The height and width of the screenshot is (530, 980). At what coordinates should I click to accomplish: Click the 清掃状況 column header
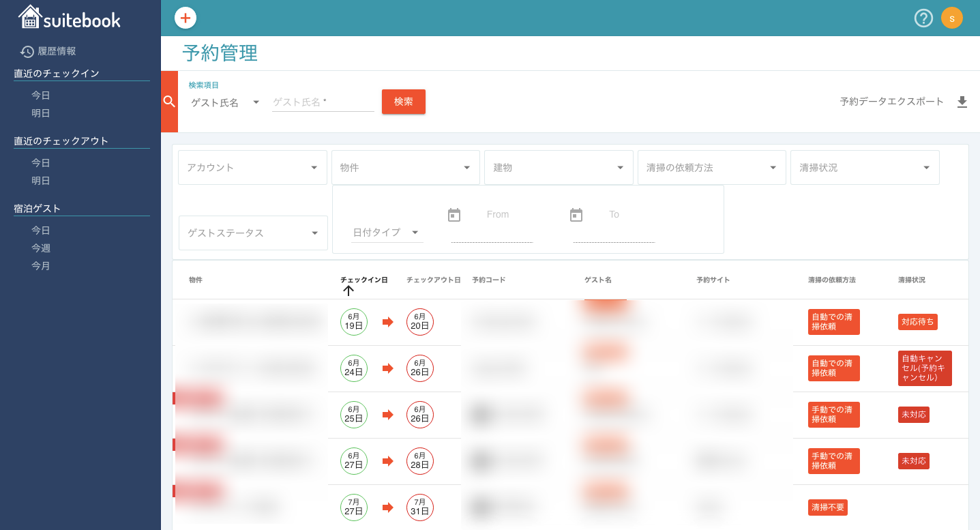(912, 280)
